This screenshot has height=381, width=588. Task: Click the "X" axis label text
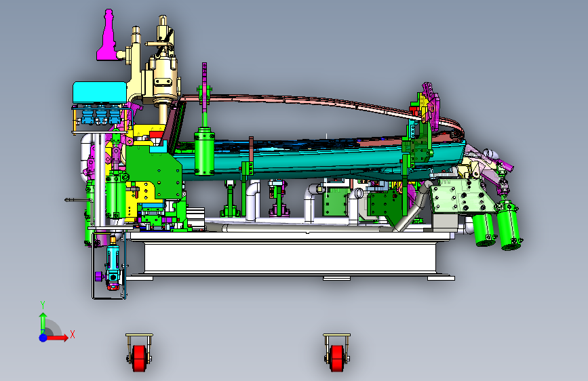click(73, 334)
